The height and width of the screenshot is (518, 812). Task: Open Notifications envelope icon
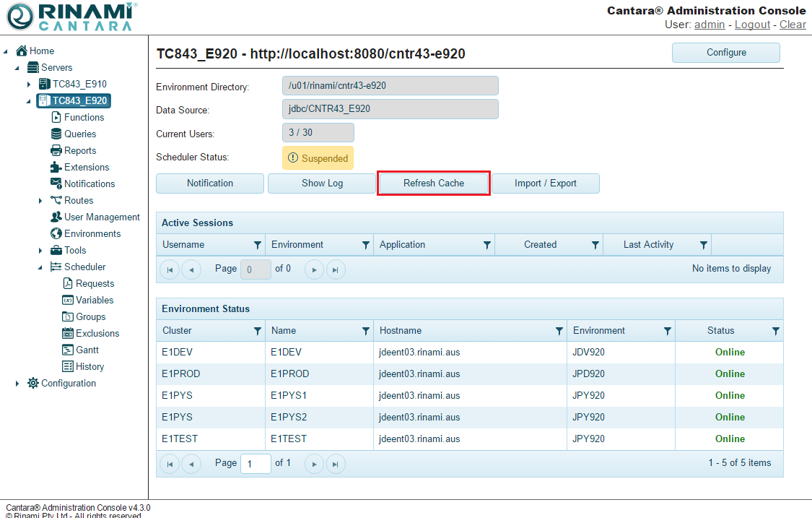click(x=56, y=184)
